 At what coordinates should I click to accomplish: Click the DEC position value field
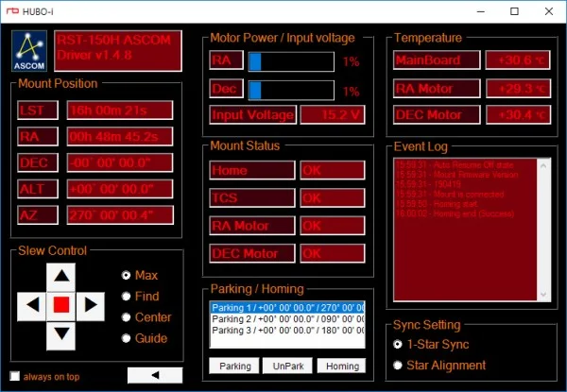tap(120, 162)
